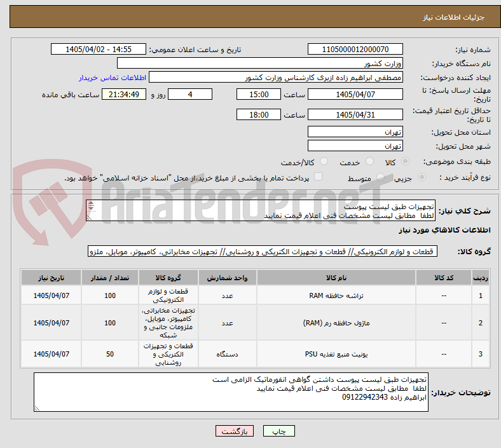The image size is (501, 448).
Task: Click unit دستگاه in PSU row
Action: point(227,354)
